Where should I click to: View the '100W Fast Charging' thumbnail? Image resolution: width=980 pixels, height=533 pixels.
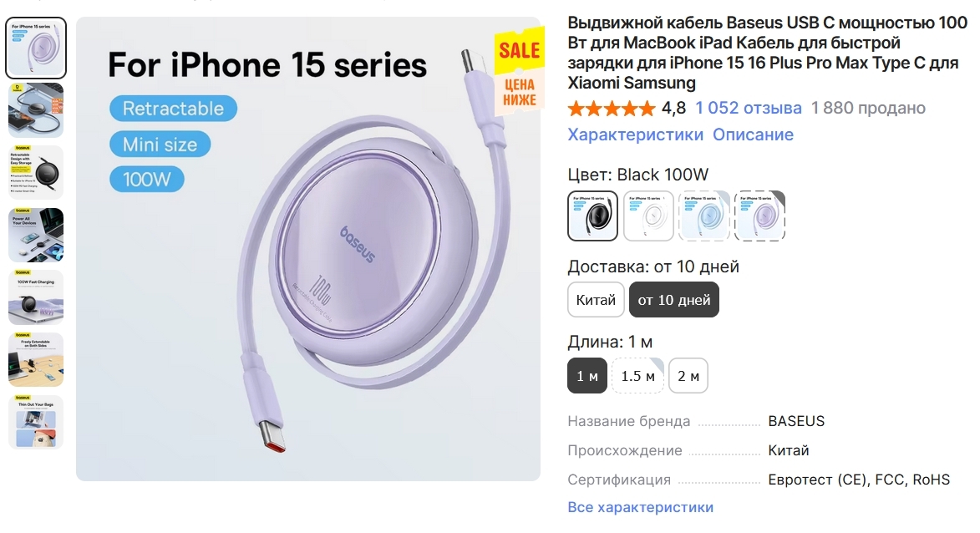(x=36, y=297)
